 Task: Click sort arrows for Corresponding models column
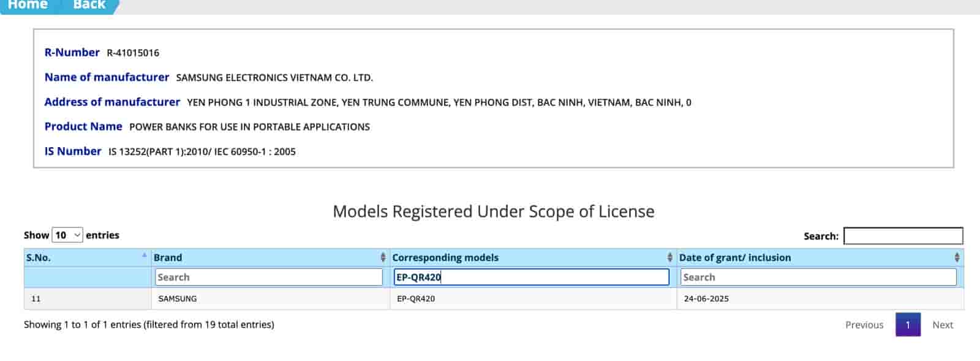coord(669,257)
